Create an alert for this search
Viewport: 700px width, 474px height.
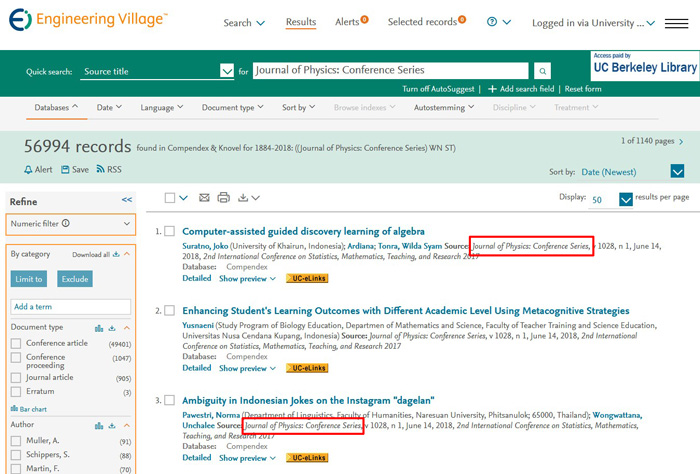(38, 170)
